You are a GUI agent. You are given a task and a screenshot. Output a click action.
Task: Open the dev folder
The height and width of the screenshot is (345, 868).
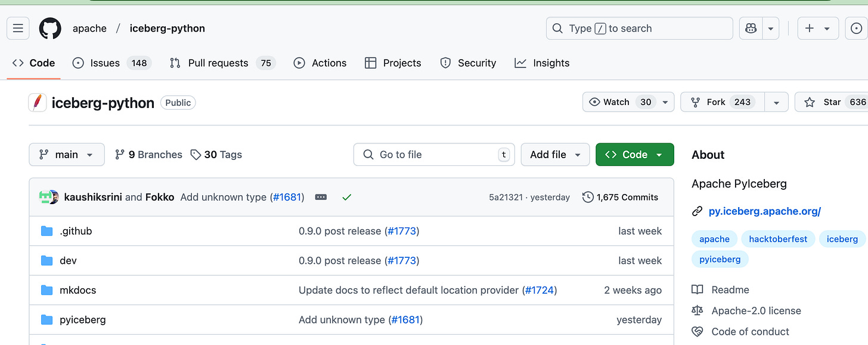[x=68, y=261]
